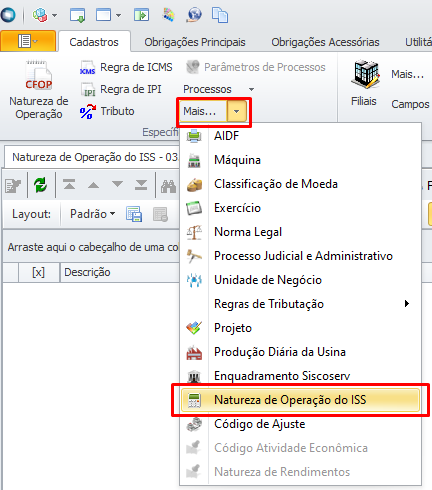Click the window with download arrow icon
432x490 pixels.
(77, 15)
